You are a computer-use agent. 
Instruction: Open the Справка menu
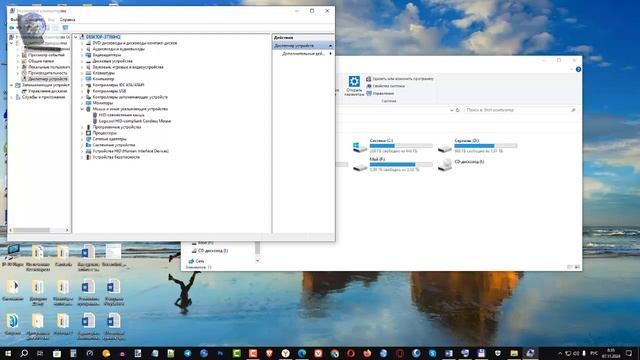click(67, 20)
